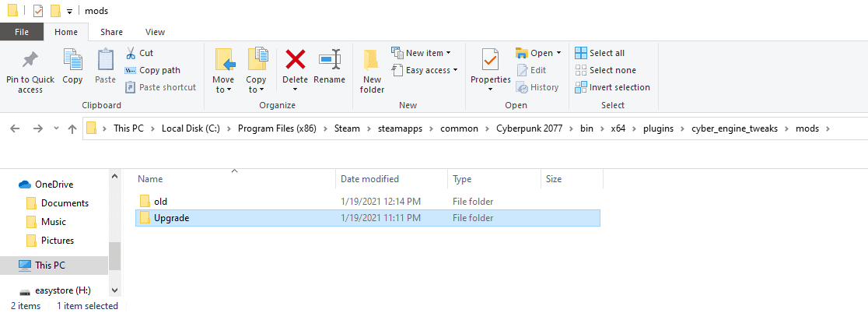The width and height of the screenshot is (868, 313).
Task: Expand the Delete dropdown arrow
Action: click(295, 90)
